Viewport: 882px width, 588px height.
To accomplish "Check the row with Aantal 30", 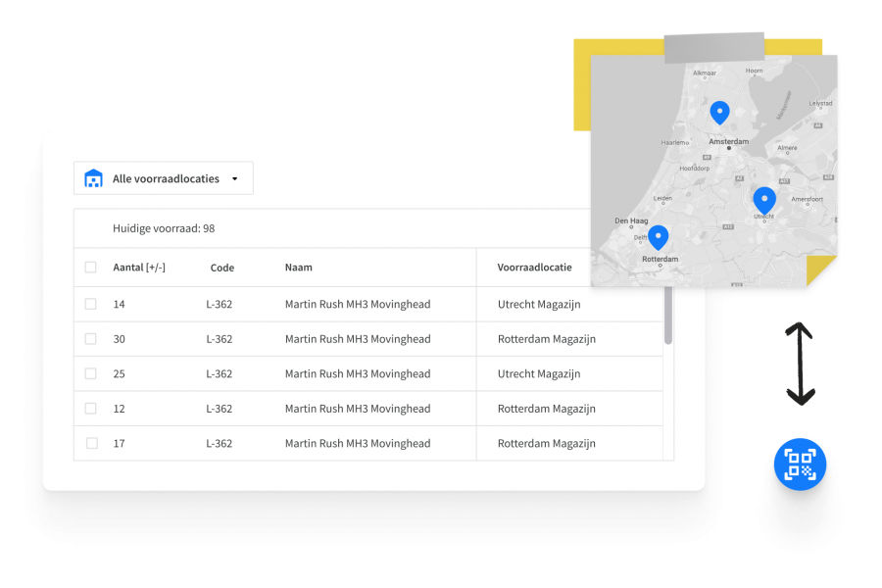I will tap(89, 339).
